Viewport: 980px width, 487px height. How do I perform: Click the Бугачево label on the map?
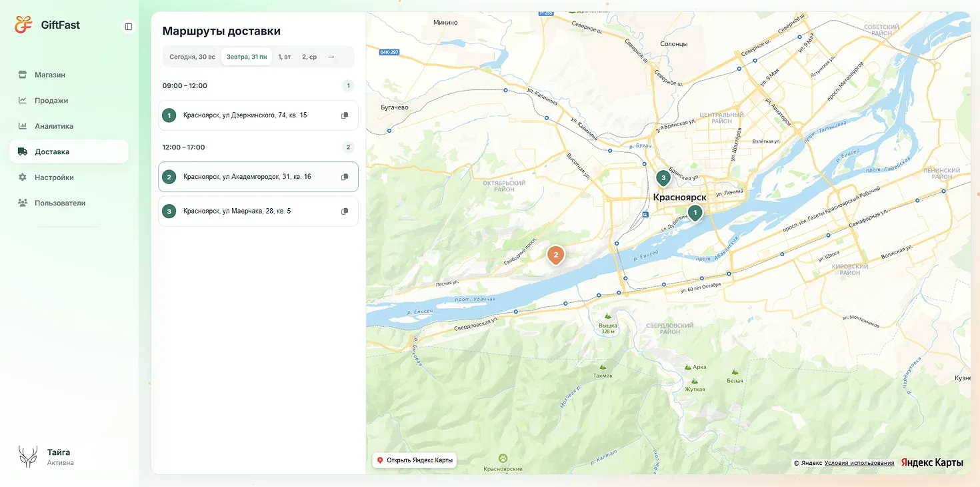click(x=395, y=107)
